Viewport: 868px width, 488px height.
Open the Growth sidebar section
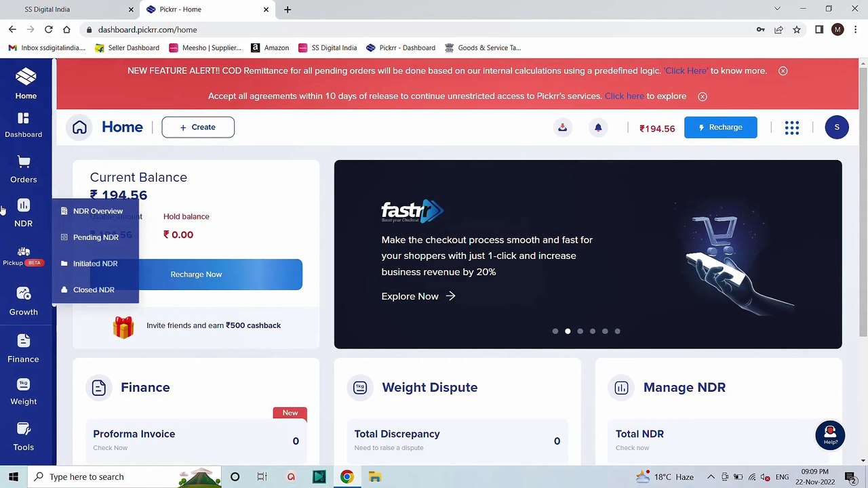pos(24,302)
